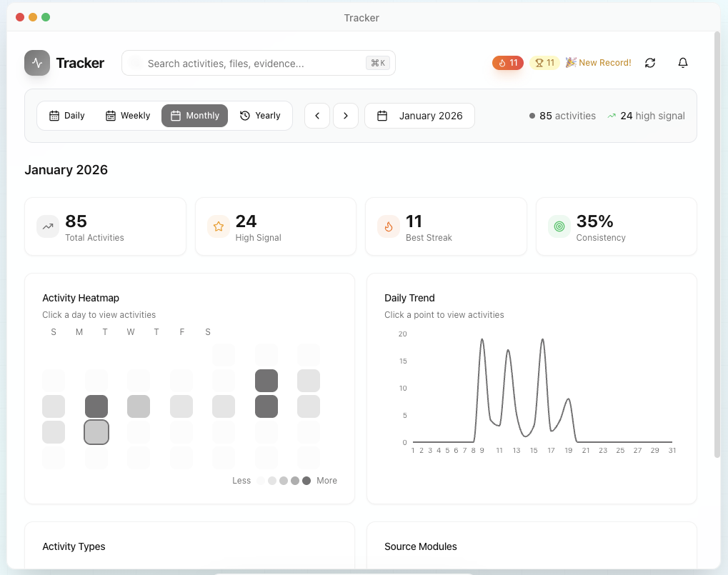Viewport: 728px width, 575px height.
Task: Click the orange flame streak badge
Action: (x=508, y=63)
